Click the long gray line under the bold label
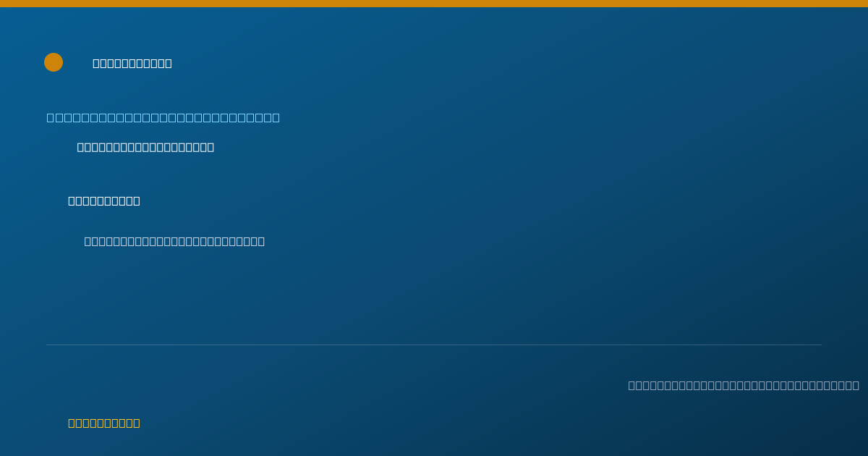The width and height of the screenshot is (868, 456). point(174,241)
